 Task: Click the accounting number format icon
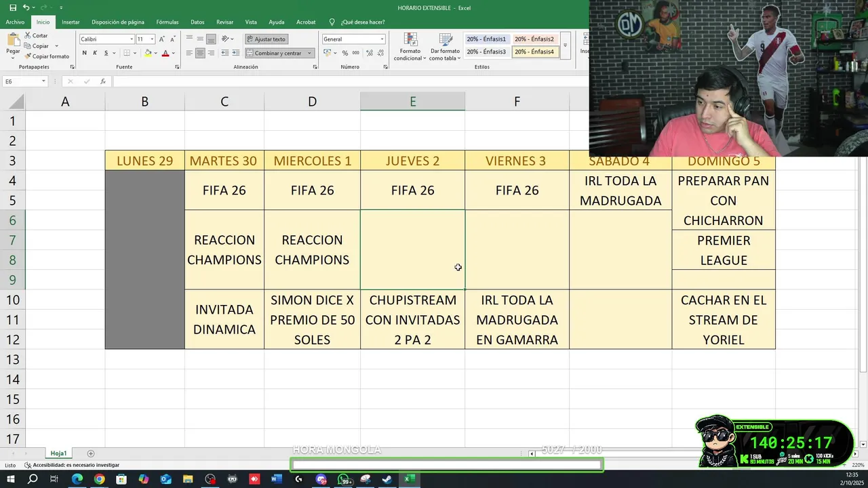pos(329,53)
